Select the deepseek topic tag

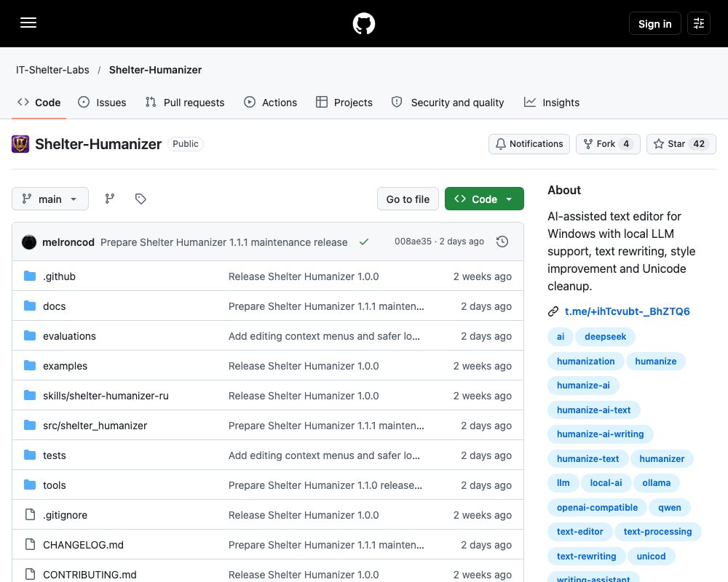click(x=605, y=337)
